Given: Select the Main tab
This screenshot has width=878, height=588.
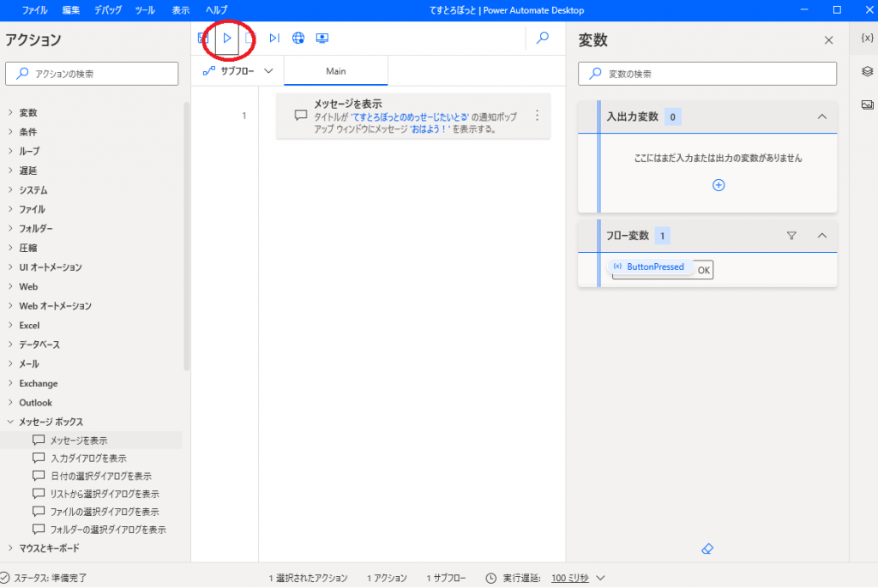Looking at the screenshot, I should click(x=335, y=71).
